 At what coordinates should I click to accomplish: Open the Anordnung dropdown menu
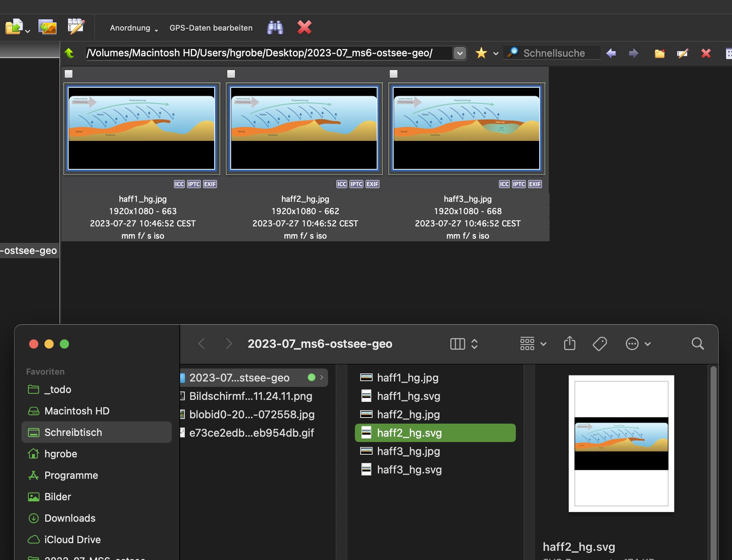point(134,28)
